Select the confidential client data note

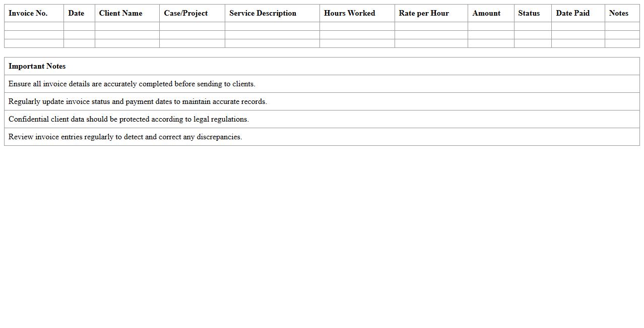pyautogui.click(x=128, y=119)
